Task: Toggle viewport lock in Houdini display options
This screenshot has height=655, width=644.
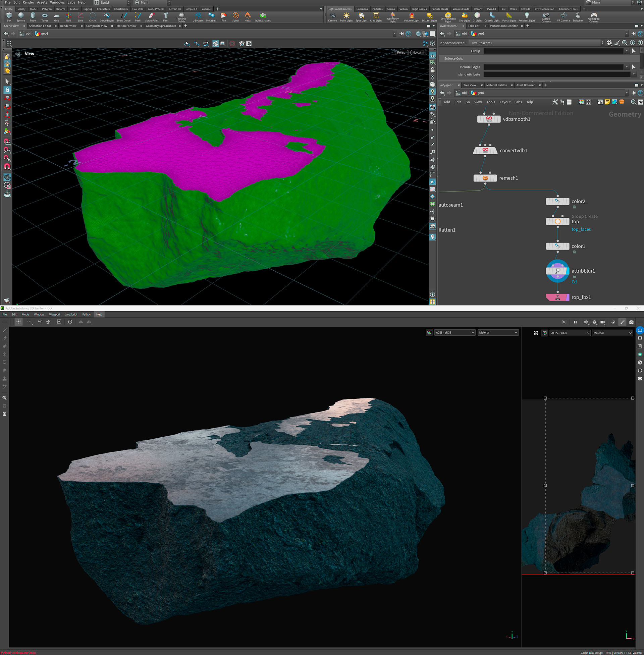Action: click(x=432, y=70)
